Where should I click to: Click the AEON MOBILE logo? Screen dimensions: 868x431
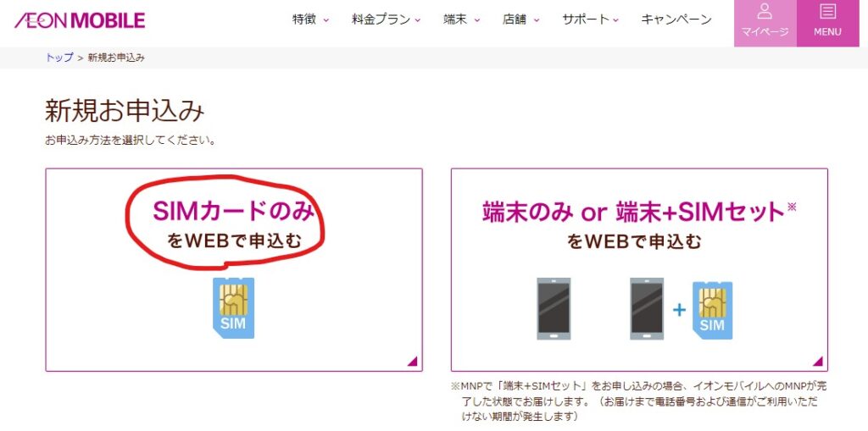coord(80,20)
